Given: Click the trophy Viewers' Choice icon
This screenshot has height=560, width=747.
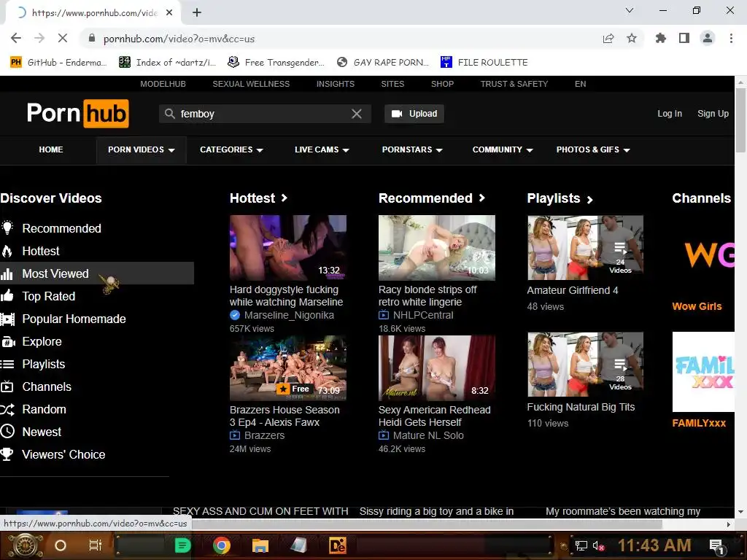Looking at the screenshot, I should (x=7, y=454).
